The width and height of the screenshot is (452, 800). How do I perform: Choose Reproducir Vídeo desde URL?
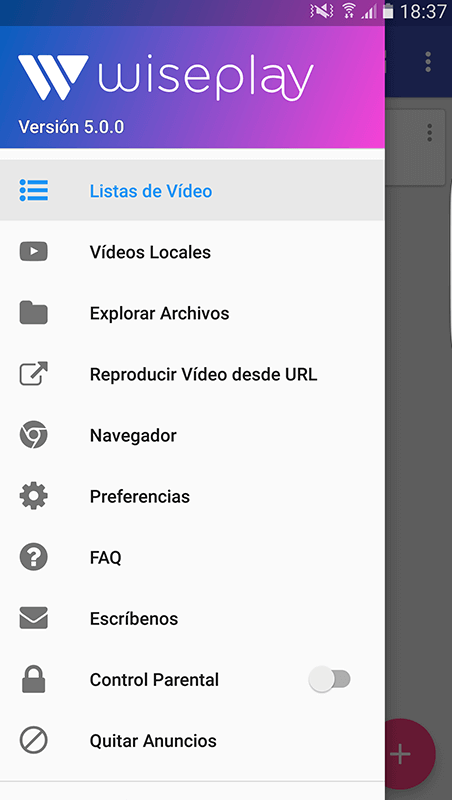pyautogui.click(x=192, y=374)
